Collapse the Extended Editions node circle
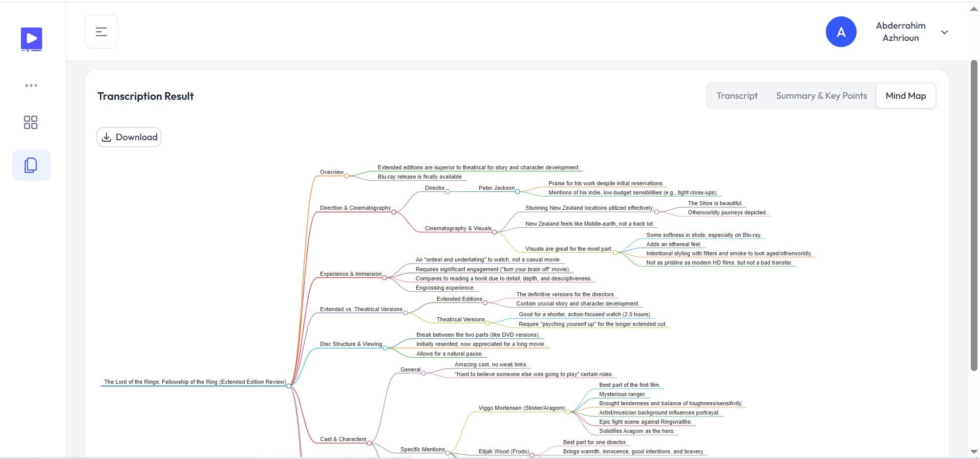The height and width of the screenshot is (459, 980). pyautogui.click(x=485, y=303)
